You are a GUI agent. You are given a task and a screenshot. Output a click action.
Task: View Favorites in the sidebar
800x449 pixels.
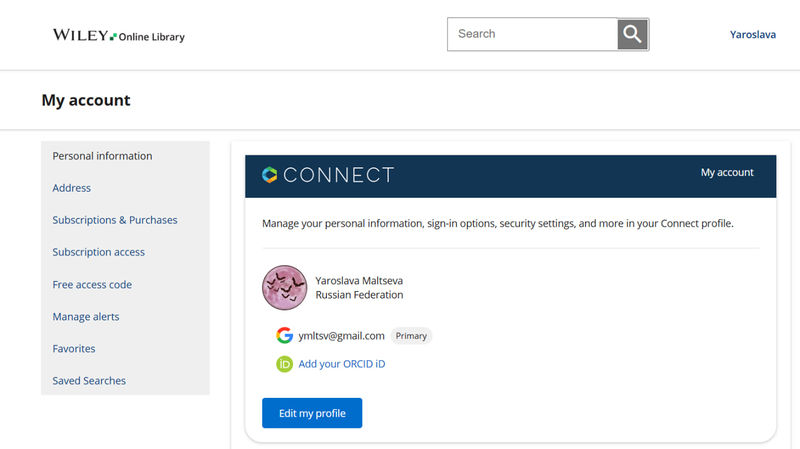[x=74, y=349]
